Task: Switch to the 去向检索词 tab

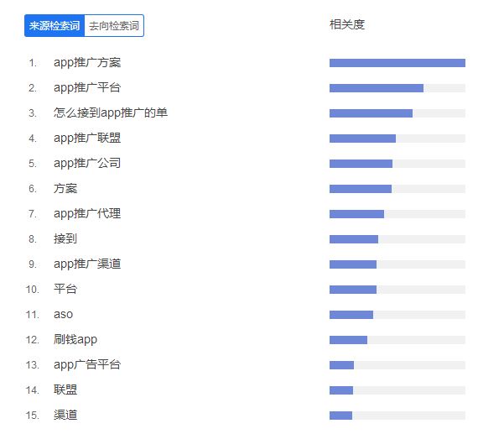Action: click(114, 26)
